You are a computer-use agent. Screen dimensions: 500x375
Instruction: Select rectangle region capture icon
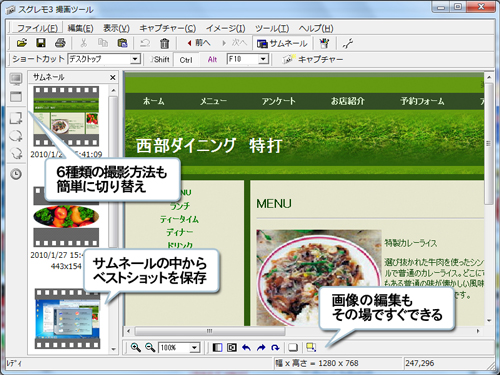pos(16,118)
